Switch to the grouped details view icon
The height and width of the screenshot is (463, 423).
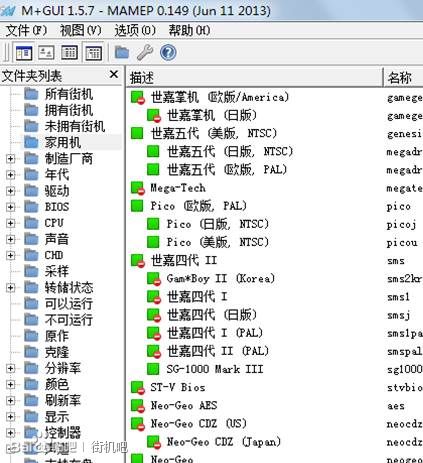[x=93, y=53]
